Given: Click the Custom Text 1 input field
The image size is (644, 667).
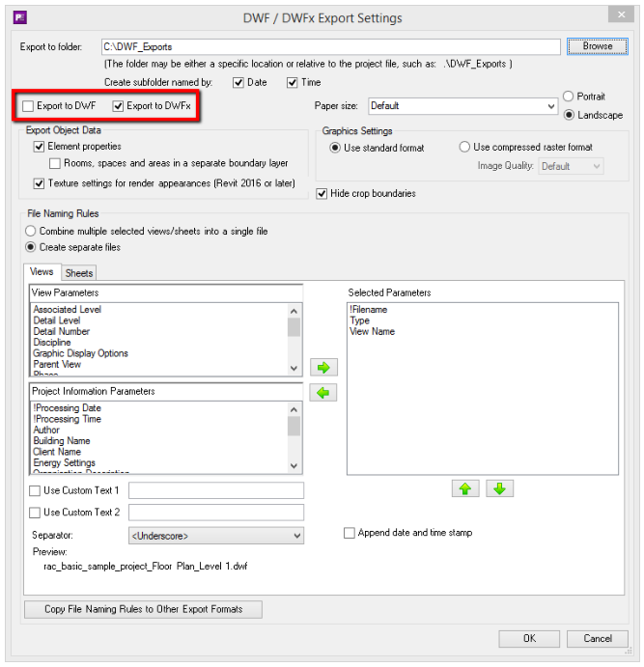Looking at the screenshot, I should (216, 490).
